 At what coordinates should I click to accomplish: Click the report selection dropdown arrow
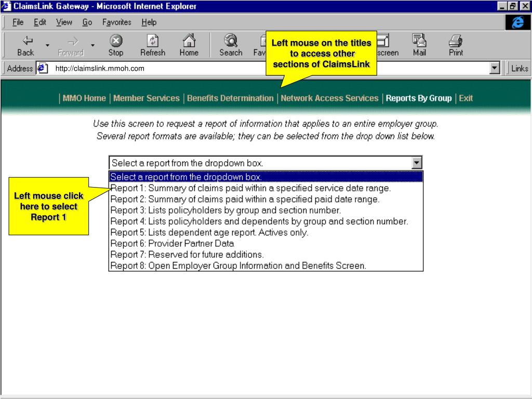click(417, 163)
